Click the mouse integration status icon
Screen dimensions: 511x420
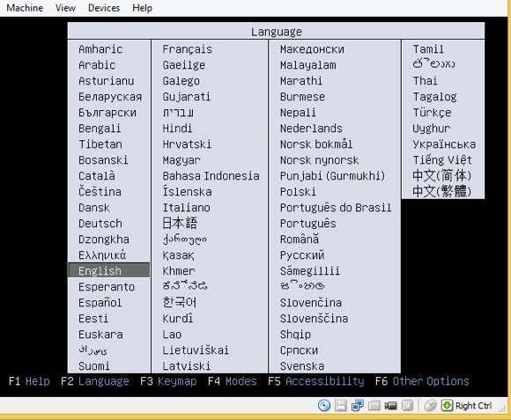click(x=431, y=405)
